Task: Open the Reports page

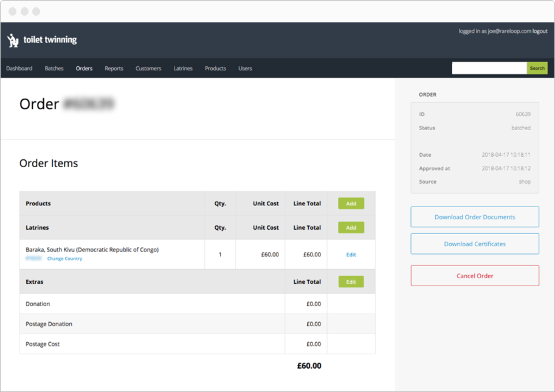Action: [114, 68]
